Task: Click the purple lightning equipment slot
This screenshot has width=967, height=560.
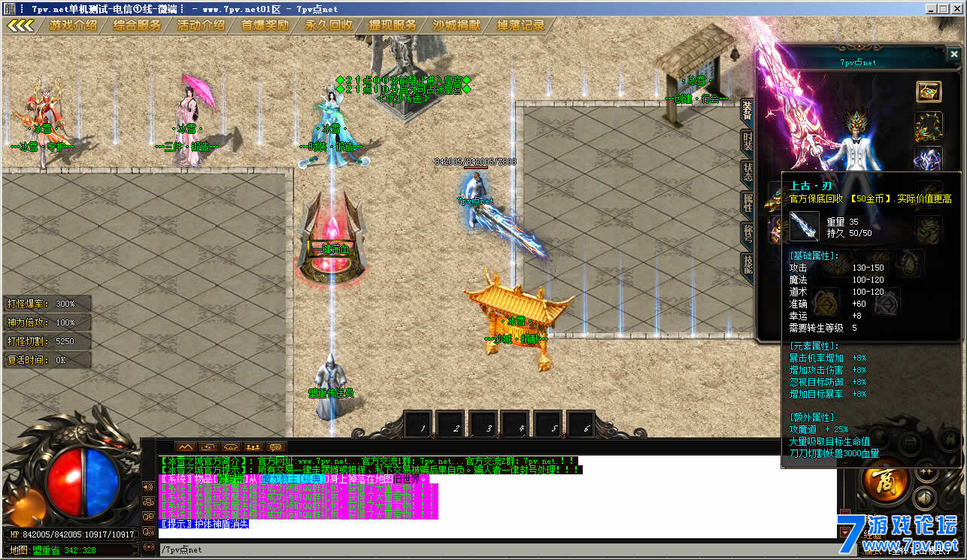Action: click(929, 159)
